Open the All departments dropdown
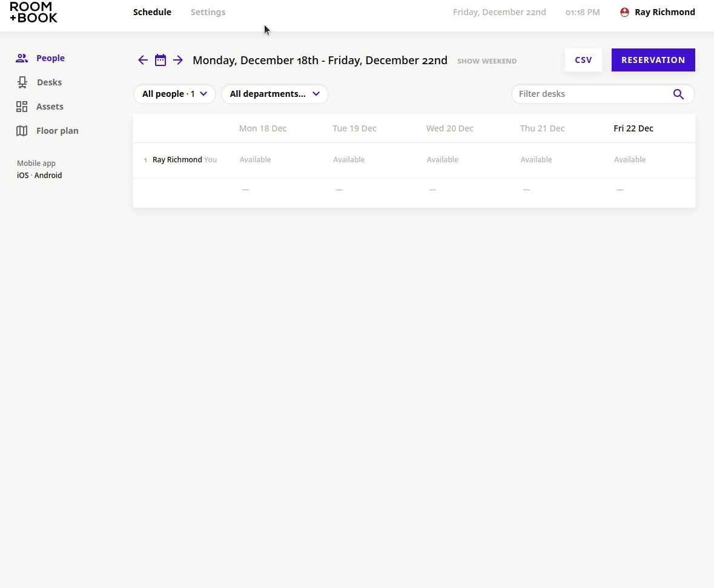The width and height of the screenshot is (714, 588). [274, 94]
